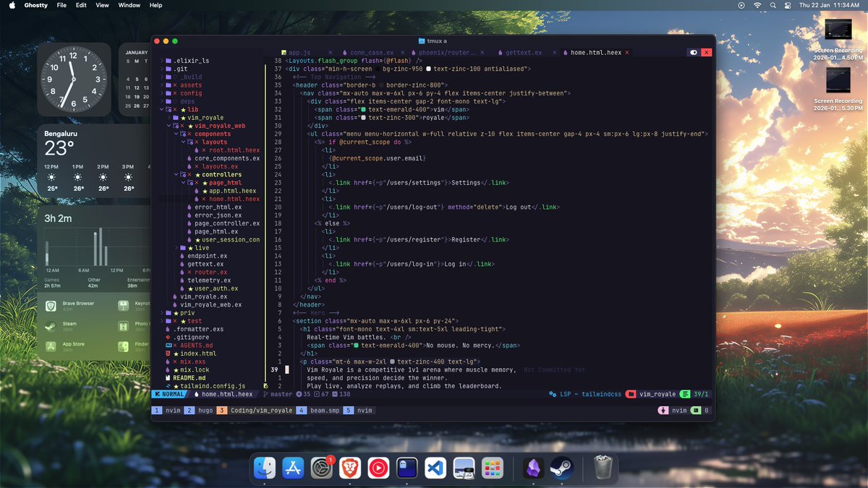Click the markdown icon beside AGENTS.md
This screenshot has width=868, height=488.
pos(169,345)
